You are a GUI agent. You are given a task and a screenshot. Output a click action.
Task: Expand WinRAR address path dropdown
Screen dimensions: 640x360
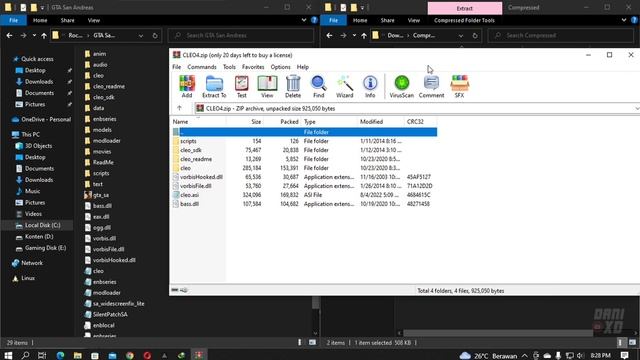point(637,109)
